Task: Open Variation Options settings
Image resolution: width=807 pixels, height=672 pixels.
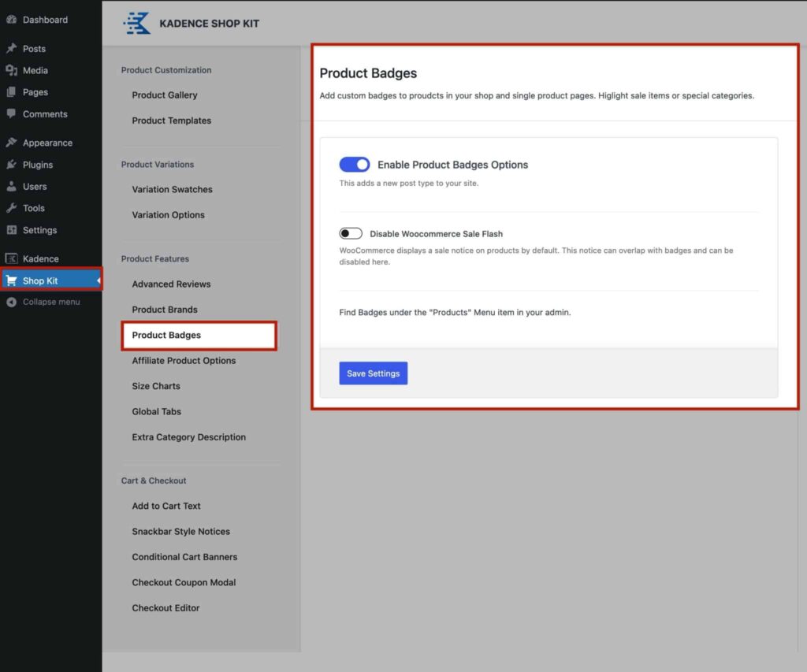Action: (168, 215)
